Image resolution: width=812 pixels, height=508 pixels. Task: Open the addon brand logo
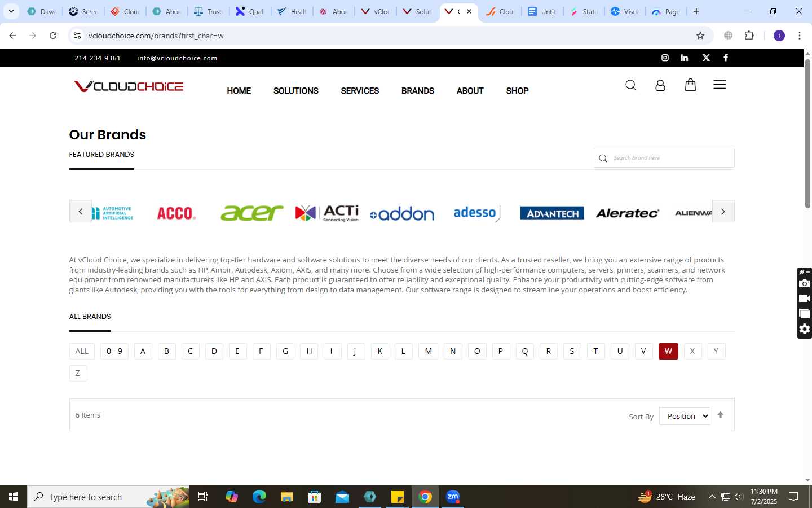coord(402,214)
